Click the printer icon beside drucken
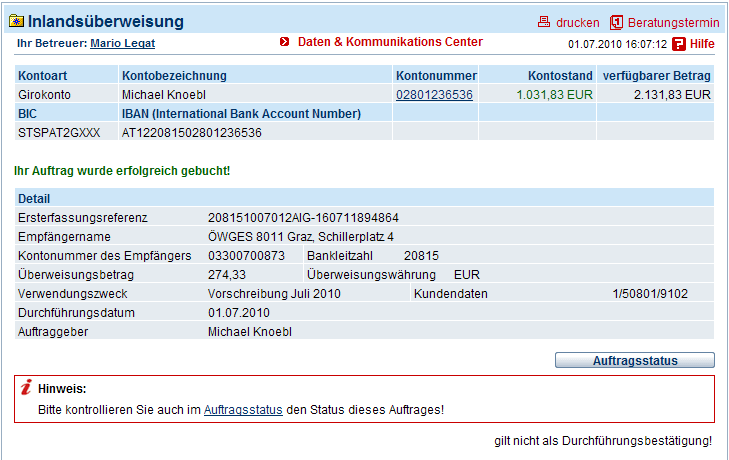The width and height of the screenshot is (729, 460). pos(543,22)
